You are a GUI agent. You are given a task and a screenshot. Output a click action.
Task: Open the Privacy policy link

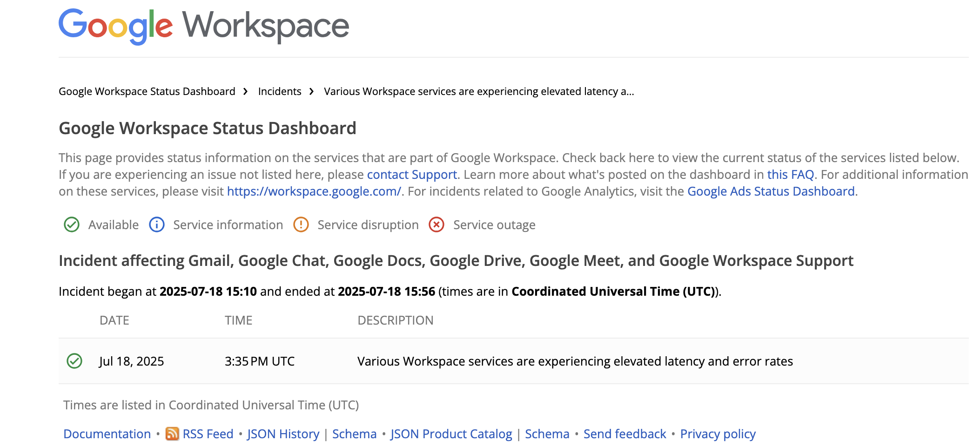click(718, 434)
